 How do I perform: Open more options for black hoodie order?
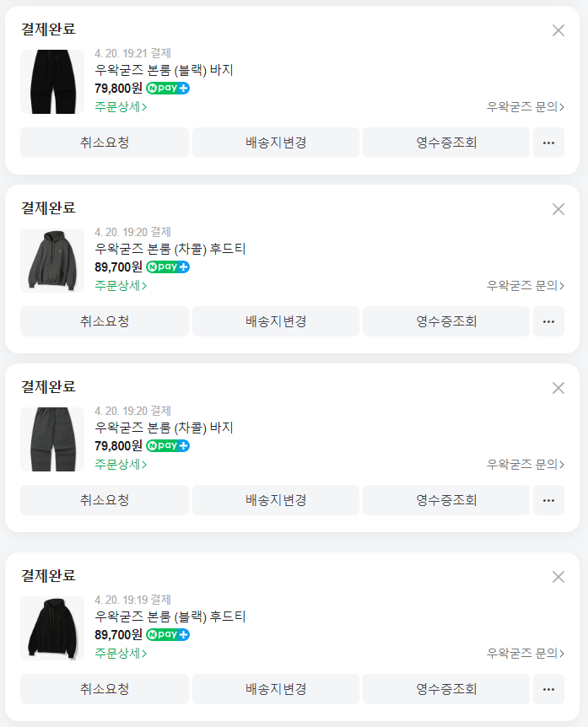[x=548, y=689]
